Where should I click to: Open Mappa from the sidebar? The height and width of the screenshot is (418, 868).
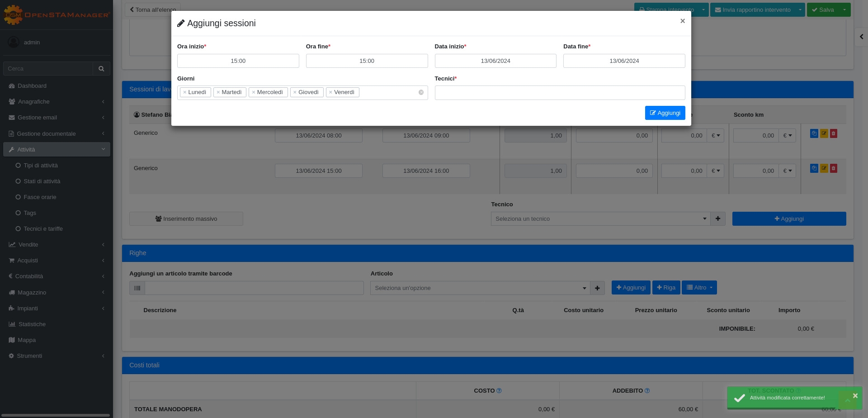[26, 340]
